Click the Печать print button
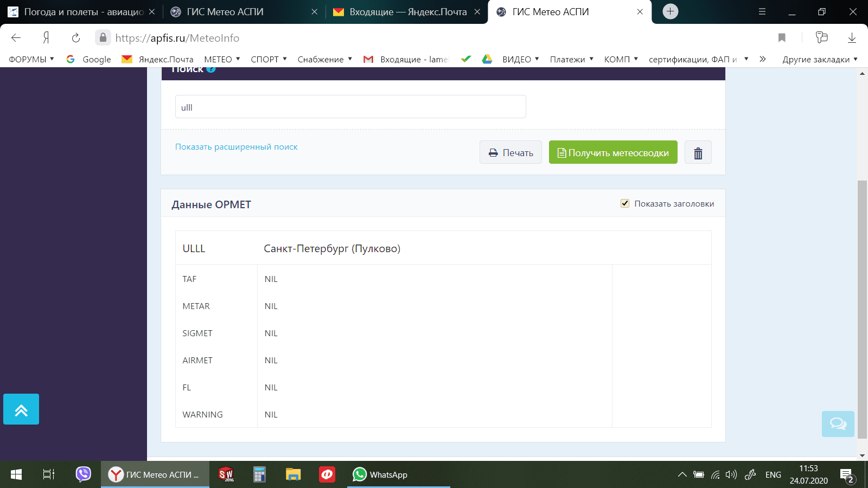Image resolution: width=868 pixels, height=488 pixels. [x=510, y=152]
